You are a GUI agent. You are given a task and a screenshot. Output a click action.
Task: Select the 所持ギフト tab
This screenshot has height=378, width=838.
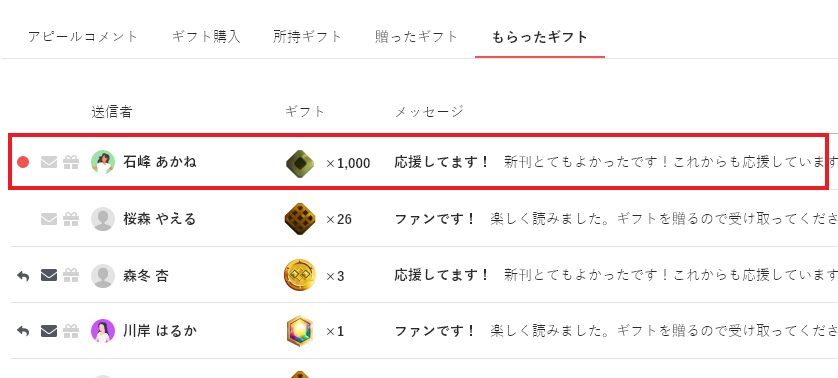[x=307, y=37]
